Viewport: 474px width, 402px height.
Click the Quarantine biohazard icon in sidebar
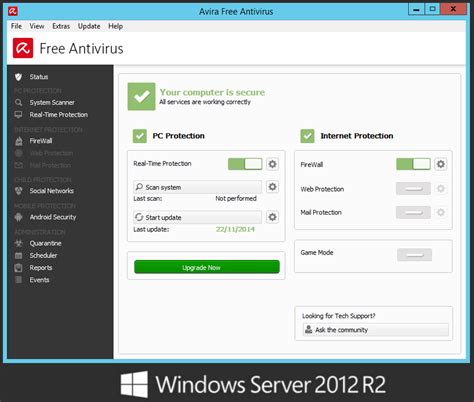click(x=19, y=243)
